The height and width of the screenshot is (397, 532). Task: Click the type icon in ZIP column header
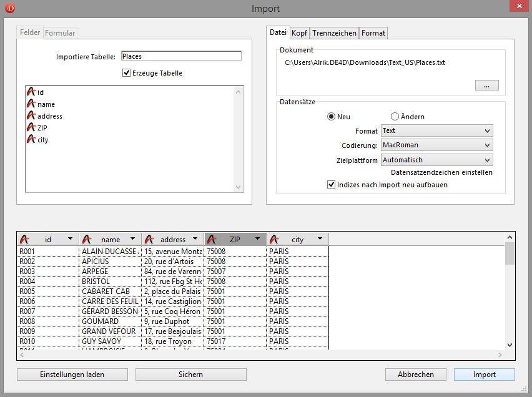(212, 239)
